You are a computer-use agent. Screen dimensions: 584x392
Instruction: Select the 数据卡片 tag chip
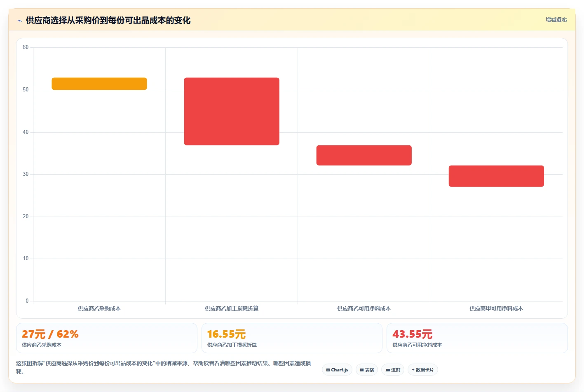[x=423, y=370]
